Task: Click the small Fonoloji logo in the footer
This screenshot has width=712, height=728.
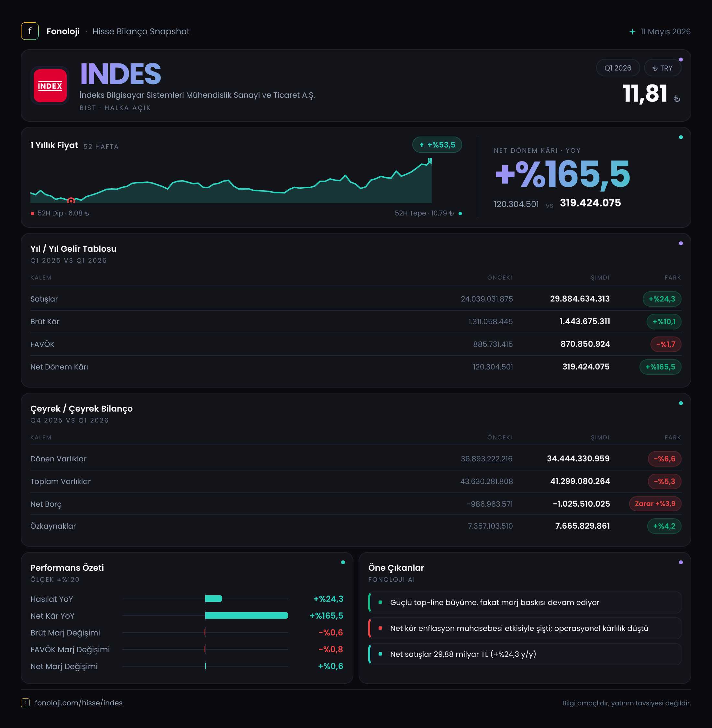Action: [x=25, y=702]
